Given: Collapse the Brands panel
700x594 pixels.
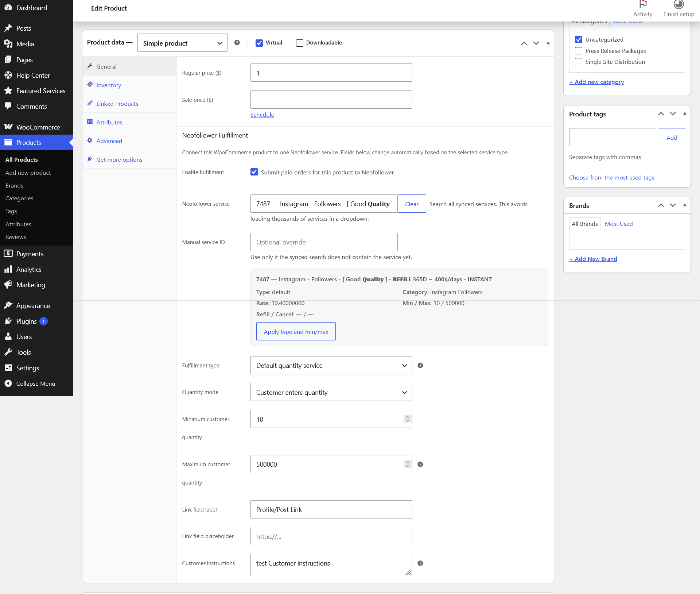Looking at the screenshot, I should 685,205.
